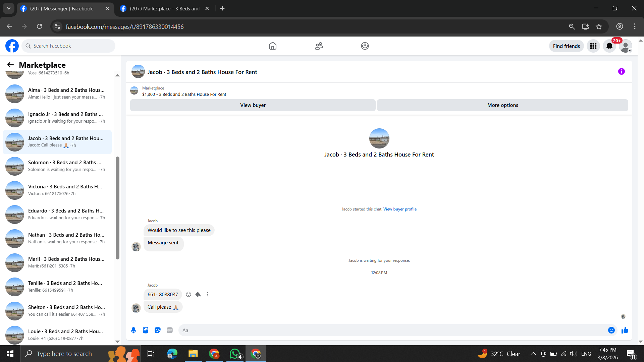Screen dimensions: 644x362
Task: Open the View buyer profile link
Action: (400, 209)
